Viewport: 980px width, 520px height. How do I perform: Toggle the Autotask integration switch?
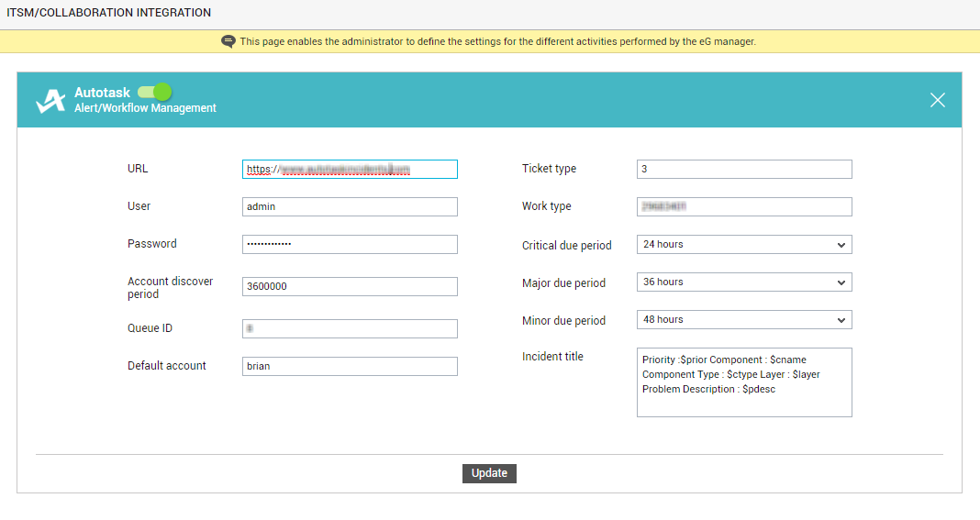154,92
